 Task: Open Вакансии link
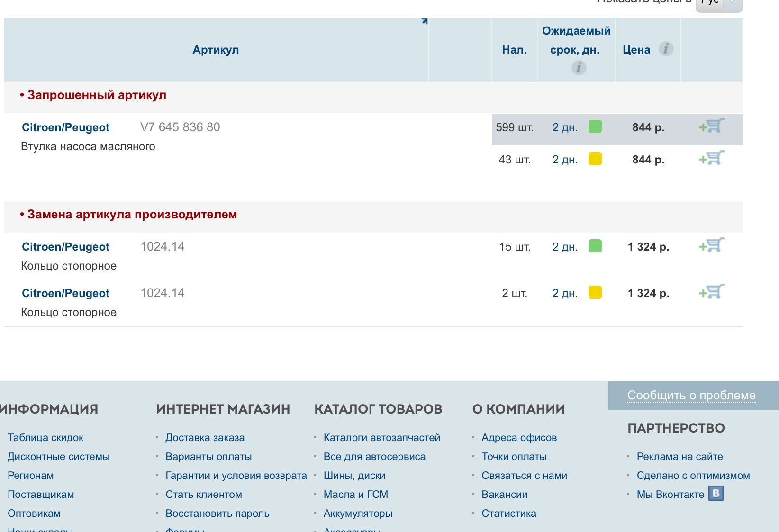505,495
